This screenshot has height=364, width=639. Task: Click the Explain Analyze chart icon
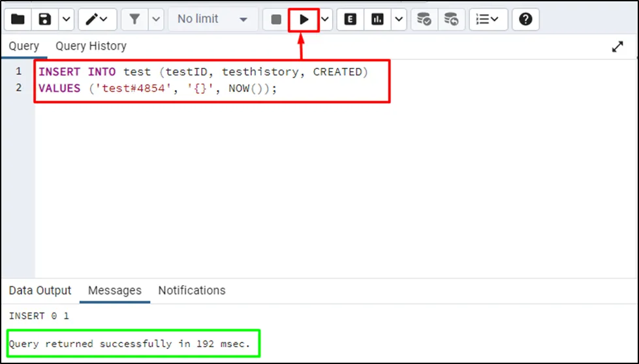pyautogui.click(x=378, y=20)
